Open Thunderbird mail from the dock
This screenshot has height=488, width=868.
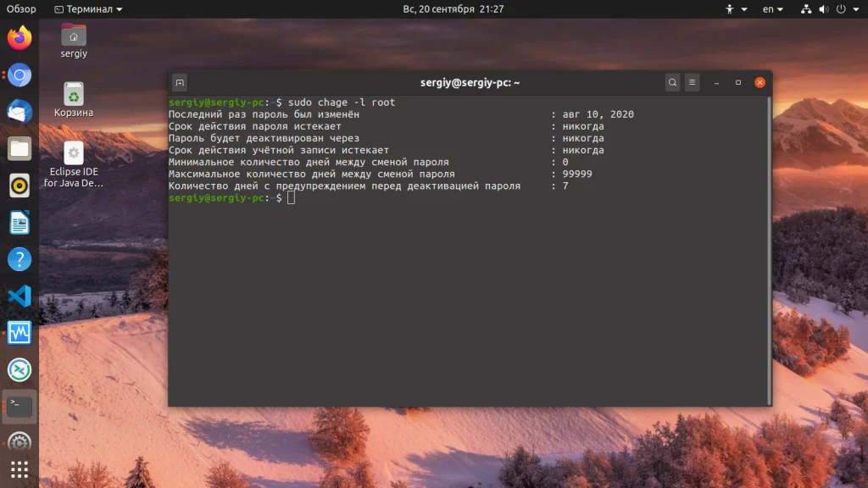(19, 112)
